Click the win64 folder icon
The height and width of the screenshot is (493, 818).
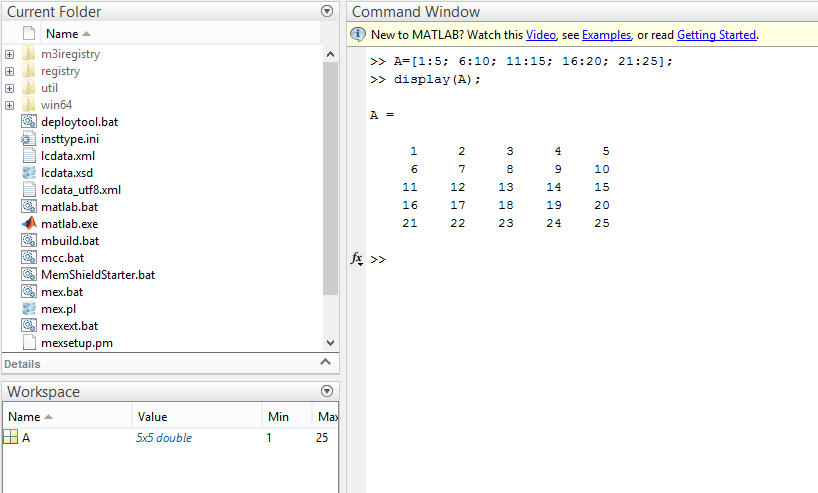tap(29, 105)
